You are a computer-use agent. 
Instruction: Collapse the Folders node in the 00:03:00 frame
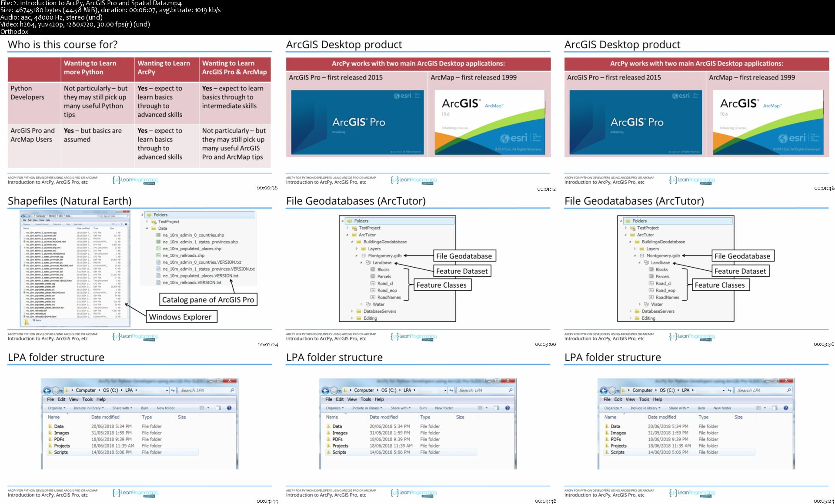[x=342, y=221]
